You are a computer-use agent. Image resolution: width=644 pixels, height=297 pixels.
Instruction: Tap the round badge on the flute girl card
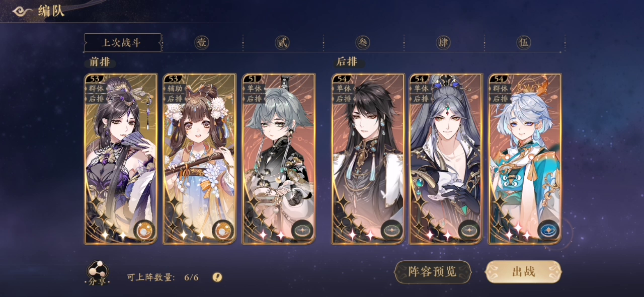coord(223,230)
